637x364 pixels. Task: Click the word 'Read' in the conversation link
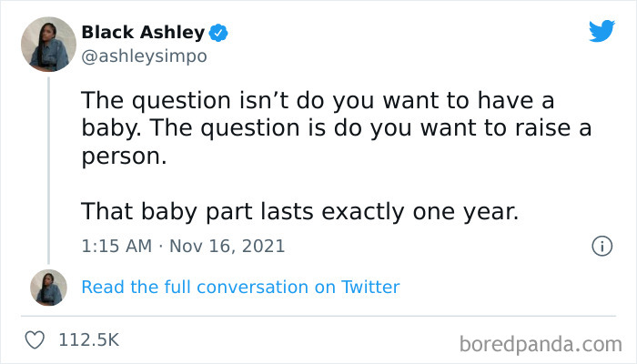pyautogui.click(x=101, y=287)
